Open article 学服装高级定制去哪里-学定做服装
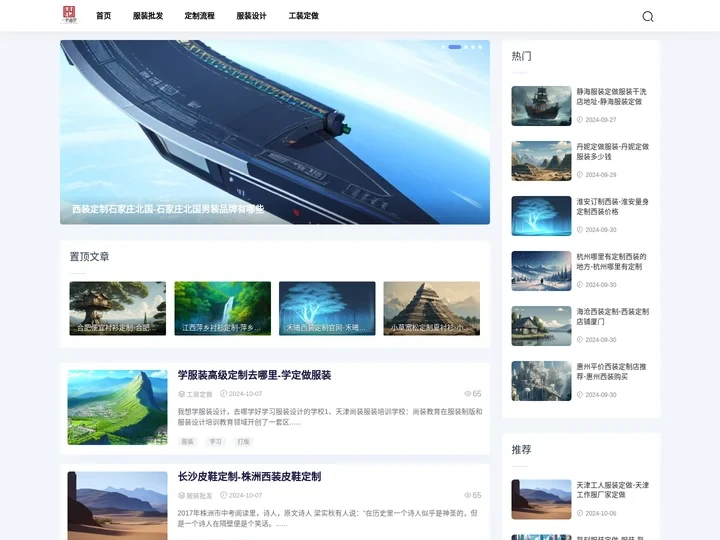The image size is (720, 540). coord(254,375)
